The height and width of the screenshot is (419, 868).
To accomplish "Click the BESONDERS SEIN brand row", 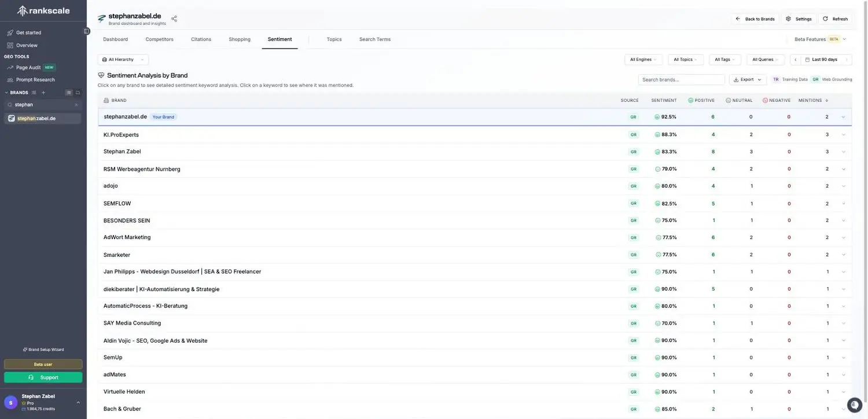I will click(x=475, y=220).
